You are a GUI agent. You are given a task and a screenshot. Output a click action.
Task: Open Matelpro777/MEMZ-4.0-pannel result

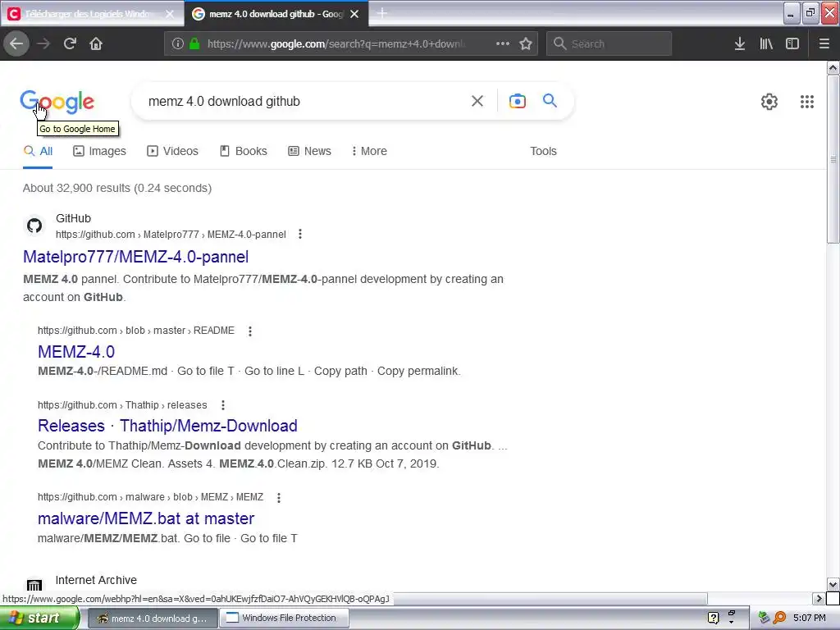(x=135, y=257)
